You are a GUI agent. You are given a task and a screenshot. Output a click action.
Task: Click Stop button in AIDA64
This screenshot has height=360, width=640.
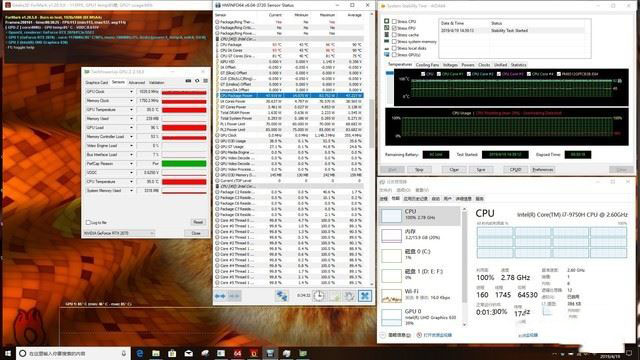(x=419, y=169)
